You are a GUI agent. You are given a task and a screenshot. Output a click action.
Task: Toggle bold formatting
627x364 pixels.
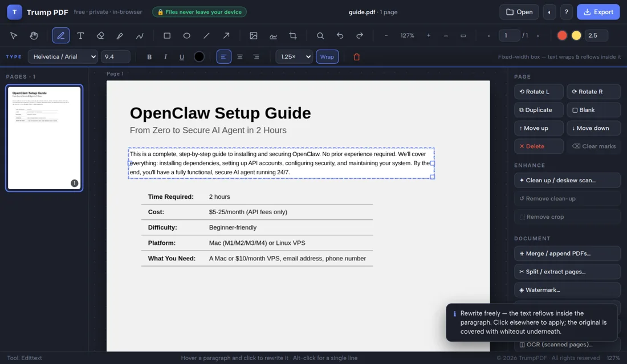tap(149, 57)
